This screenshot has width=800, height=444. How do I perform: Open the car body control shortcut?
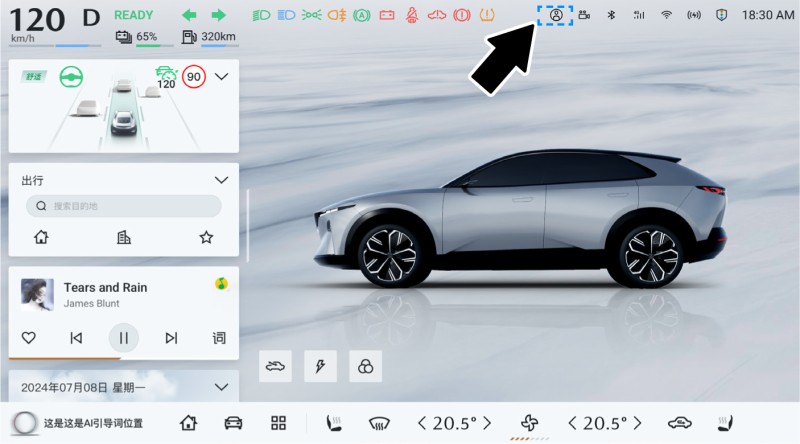[276, 366]
